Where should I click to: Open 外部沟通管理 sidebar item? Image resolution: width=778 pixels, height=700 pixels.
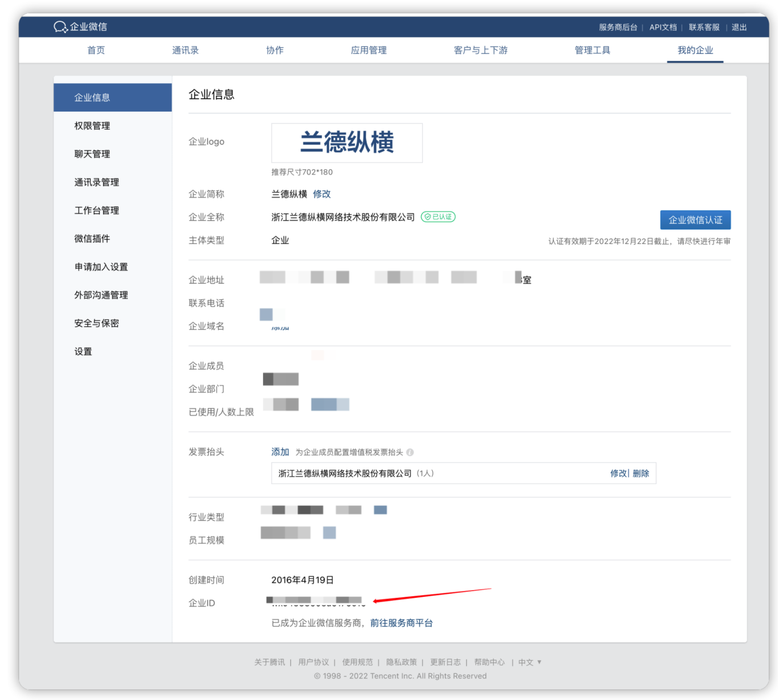point(101,295)
